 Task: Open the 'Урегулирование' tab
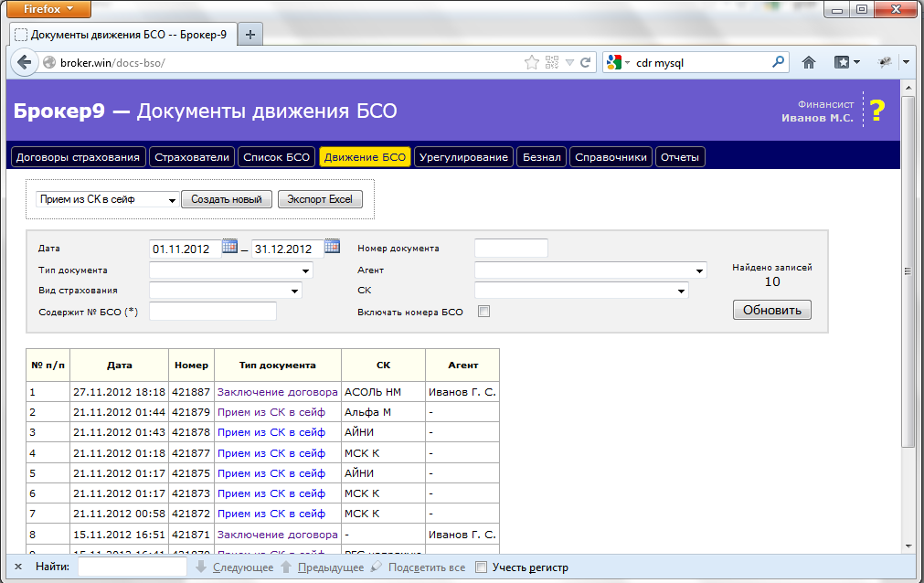pyautogui.click(x=463, y=157)
